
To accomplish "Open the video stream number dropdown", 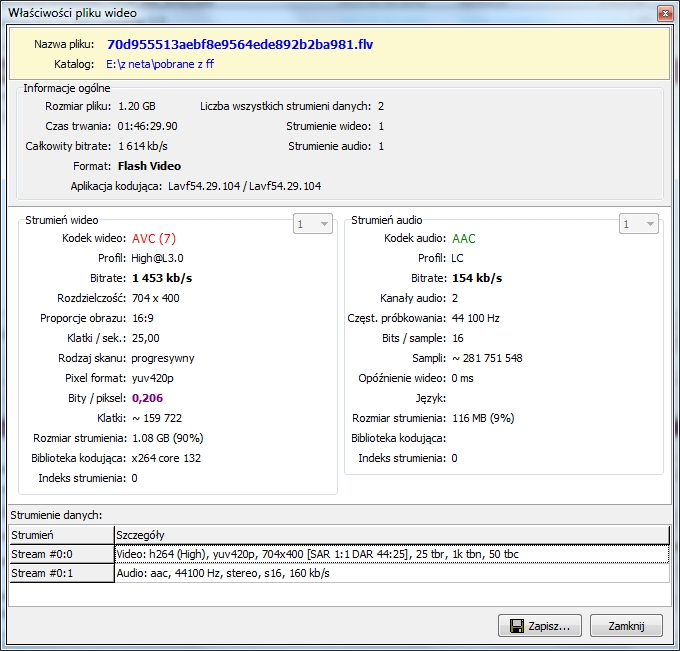I will click(x=313, y=224).
